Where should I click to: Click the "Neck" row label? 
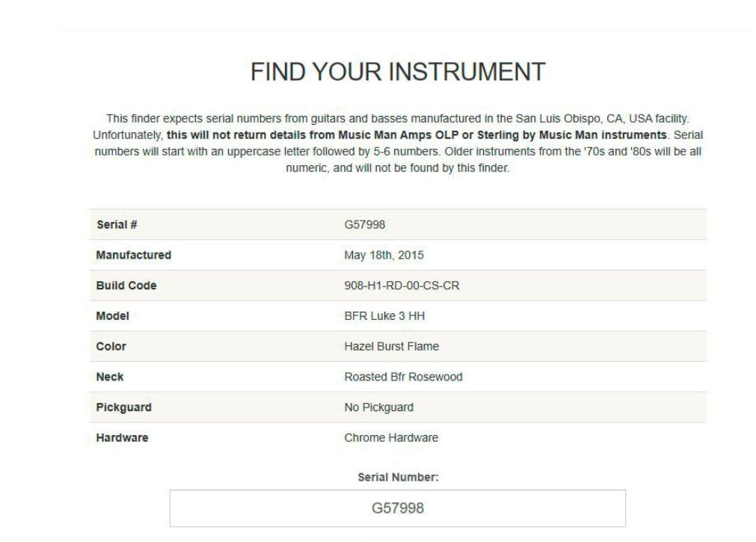110,377
